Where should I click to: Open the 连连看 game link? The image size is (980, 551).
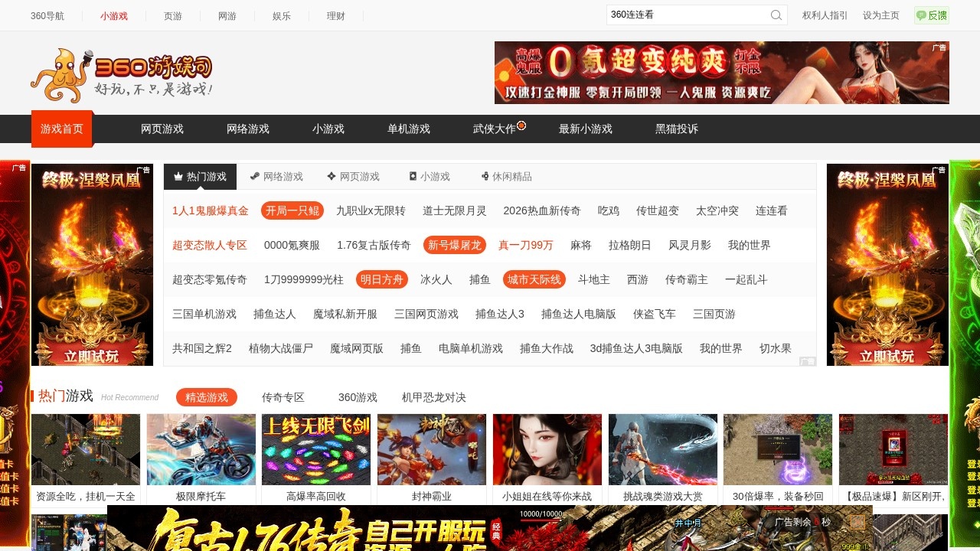[x=772, y=210]
